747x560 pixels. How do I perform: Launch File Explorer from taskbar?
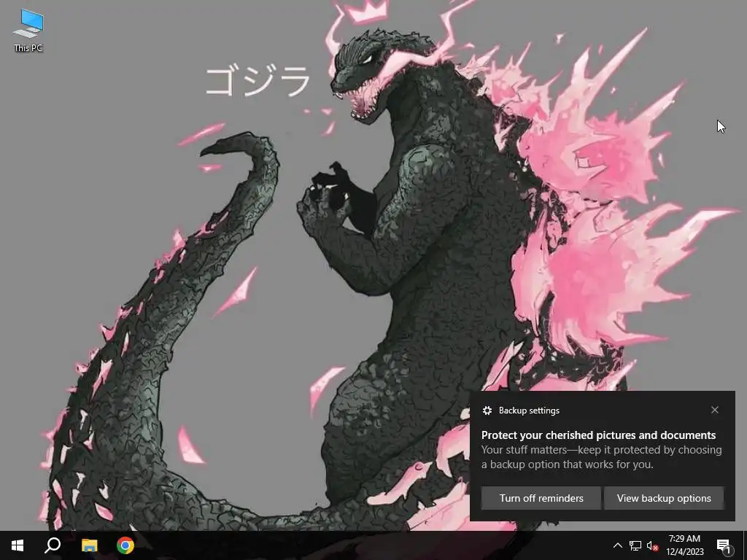pyautogui.click(x=89, y=545)
